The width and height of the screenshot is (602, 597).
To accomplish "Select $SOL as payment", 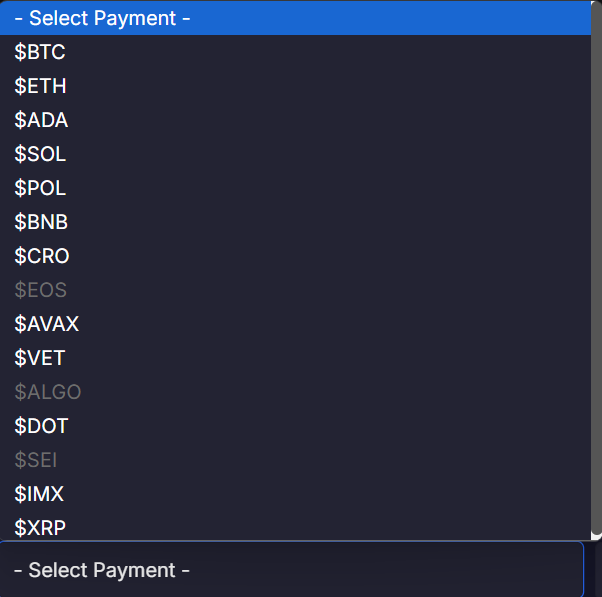I will click(295, 154).
